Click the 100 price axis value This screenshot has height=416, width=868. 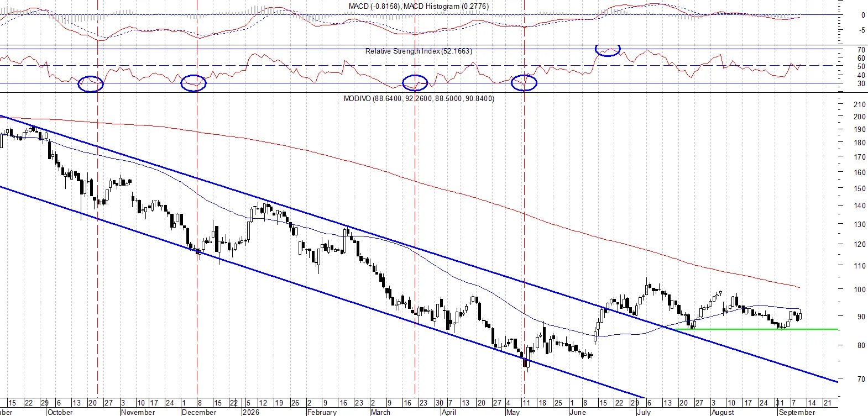coord(860,289)
